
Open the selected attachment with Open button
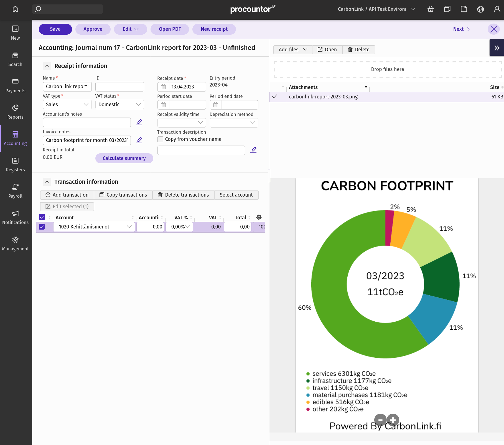327,50
